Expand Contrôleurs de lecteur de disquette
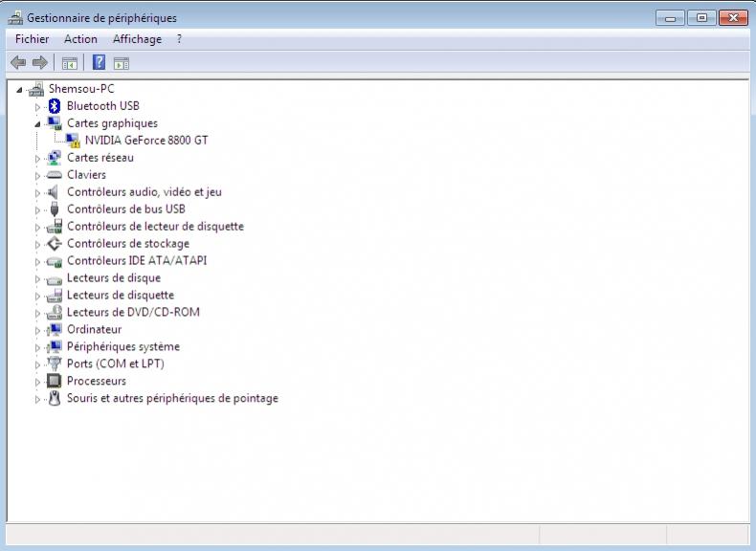This screenshot has width=756, height=551. 37,228
